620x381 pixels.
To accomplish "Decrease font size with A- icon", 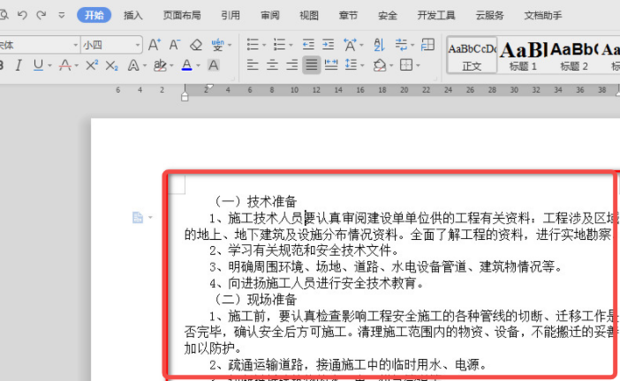I will 175,45.
